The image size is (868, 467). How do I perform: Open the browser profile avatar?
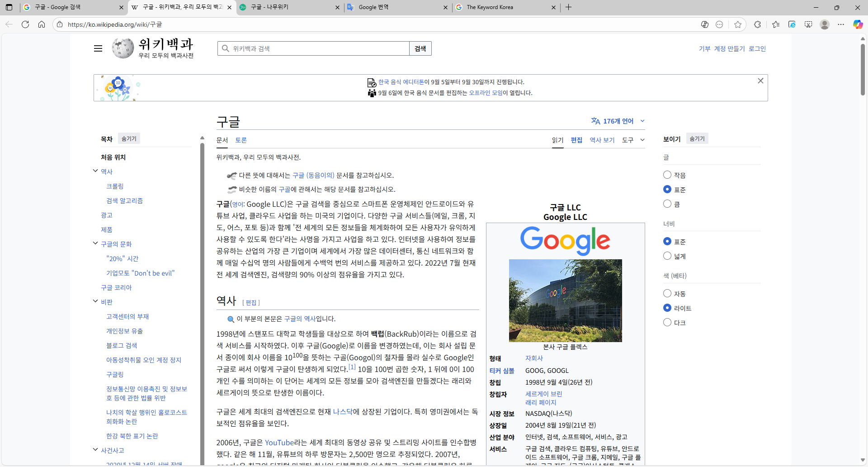click(x=825, y=24)
